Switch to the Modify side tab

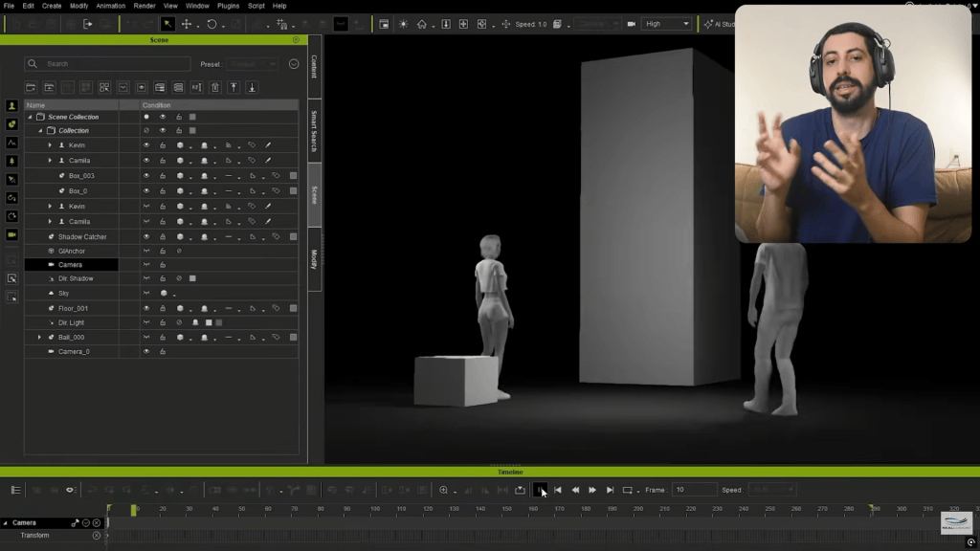click(x=314, y=259)
